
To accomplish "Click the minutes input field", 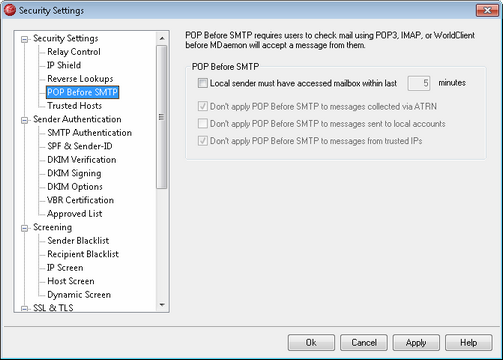I will [x=419, y=83].
